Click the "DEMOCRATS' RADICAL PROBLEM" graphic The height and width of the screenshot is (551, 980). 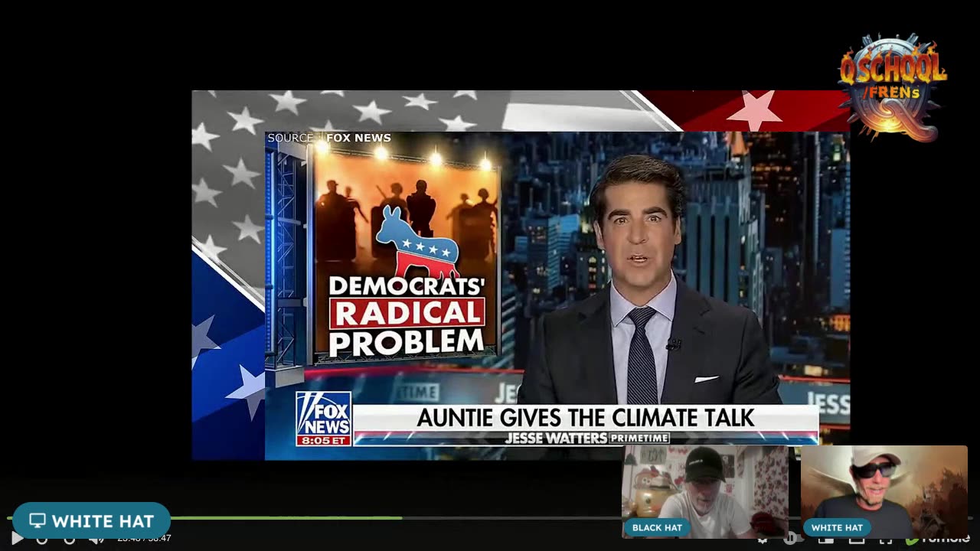[x=407, y=317]
